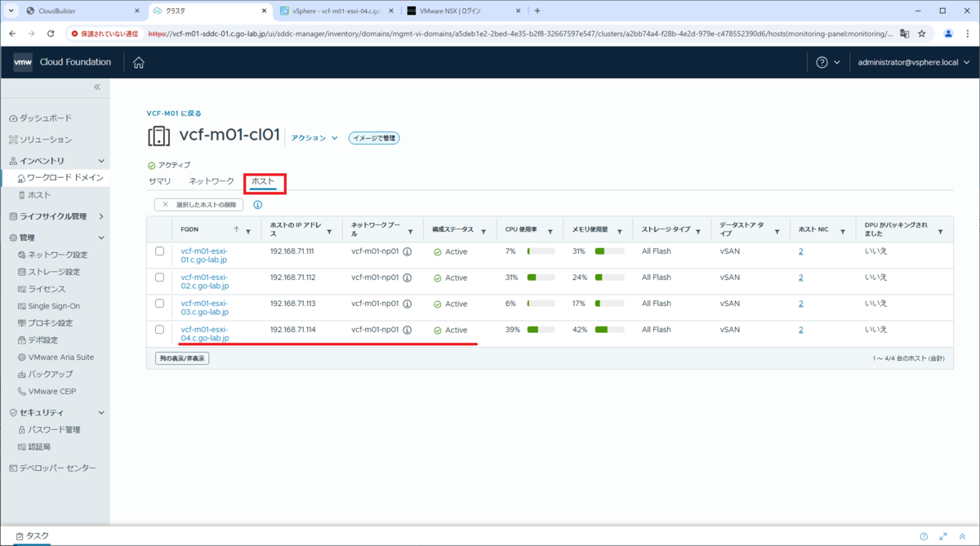Open new browser tab
Screen dimensions: 980x546
[537, 11]
